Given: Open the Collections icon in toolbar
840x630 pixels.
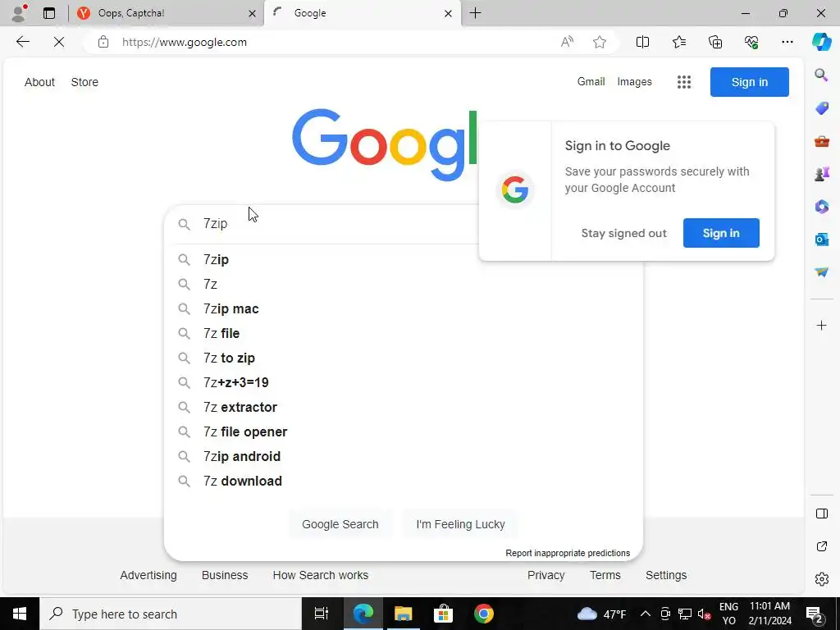Looking at the screenshot, I should (x=715, y=43).
